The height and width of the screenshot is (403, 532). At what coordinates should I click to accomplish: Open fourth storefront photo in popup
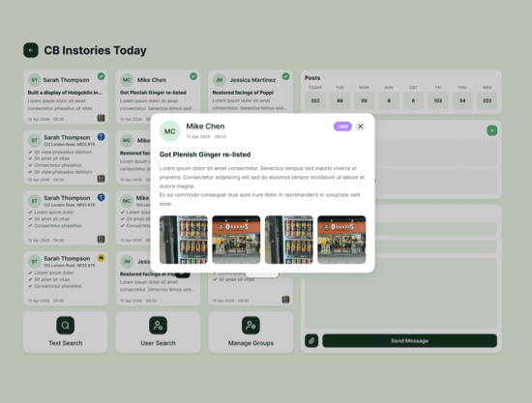pos(341,240)
